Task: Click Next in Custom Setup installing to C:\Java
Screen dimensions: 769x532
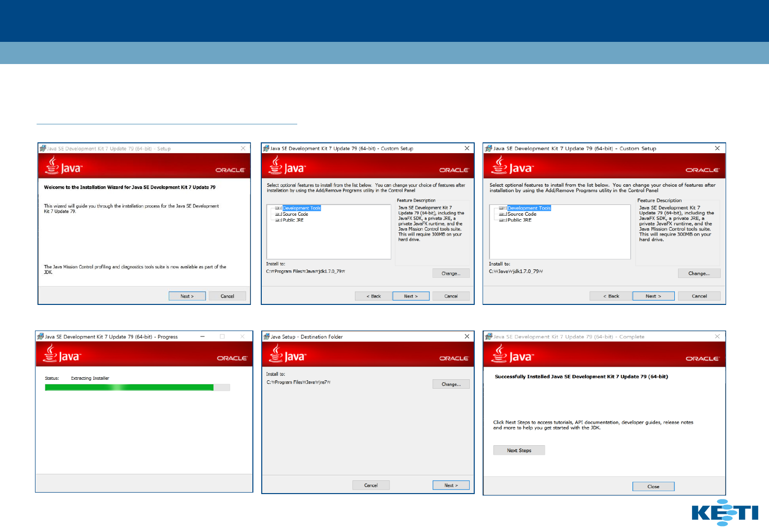Action: click(x=654, y=296)
